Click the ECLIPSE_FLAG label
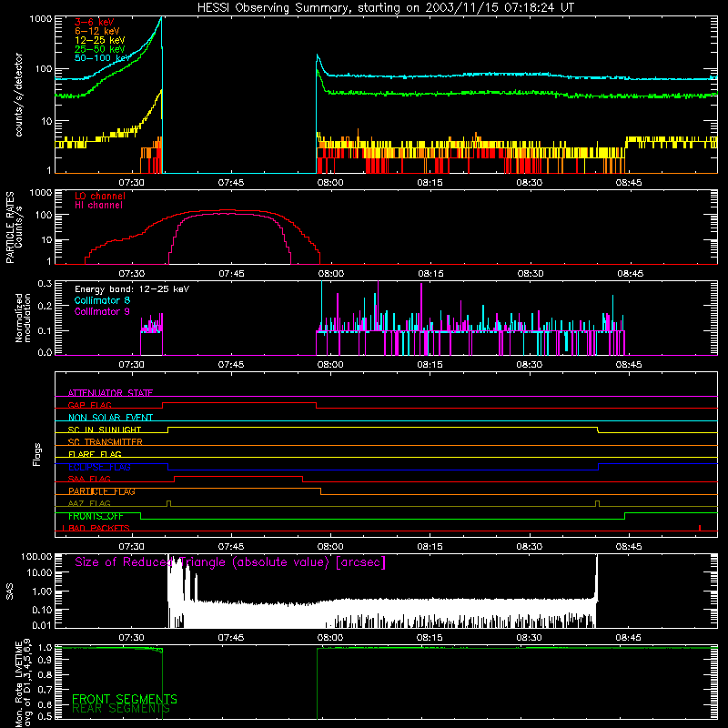Viewport: 728px width, 728px height. click(99, 467)
